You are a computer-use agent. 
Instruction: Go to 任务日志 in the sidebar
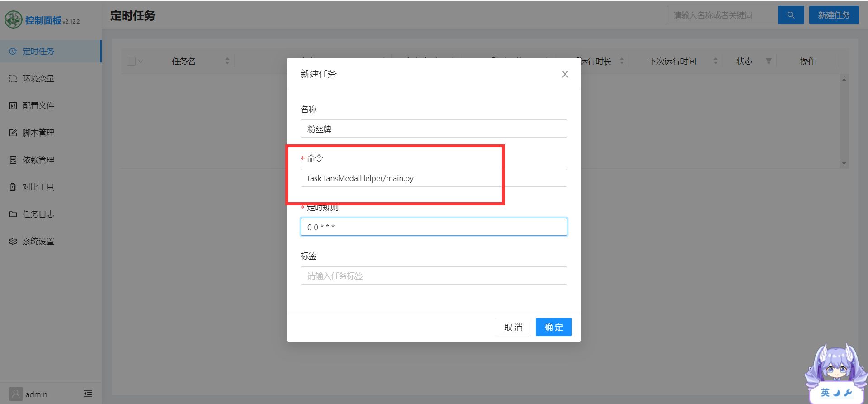(x=38, y=214)
